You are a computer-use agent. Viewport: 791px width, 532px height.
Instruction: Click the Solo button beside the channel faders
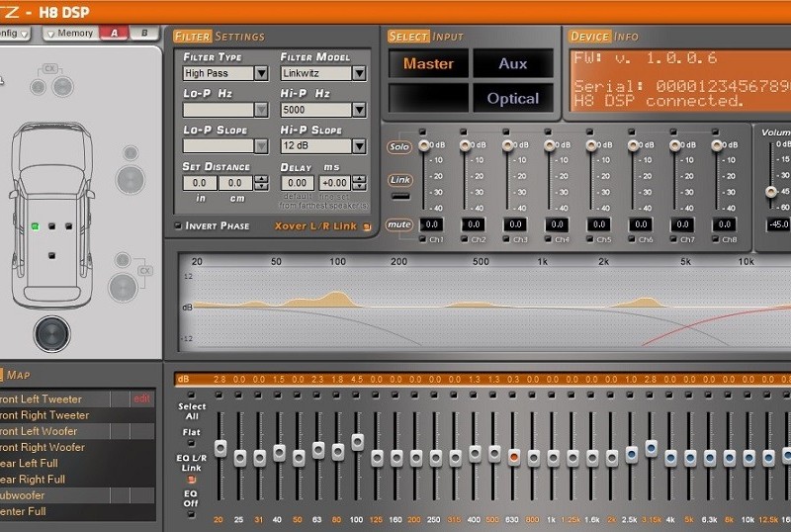(399, 147)
